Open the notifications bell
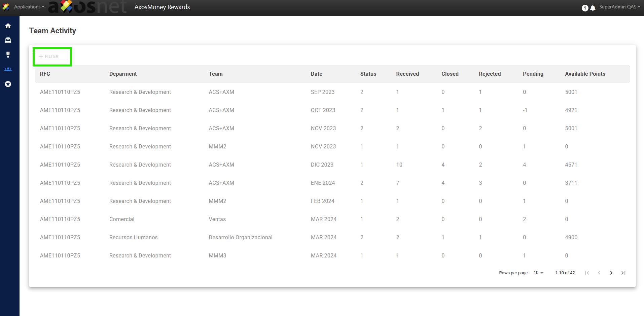 tap(593, 8)
